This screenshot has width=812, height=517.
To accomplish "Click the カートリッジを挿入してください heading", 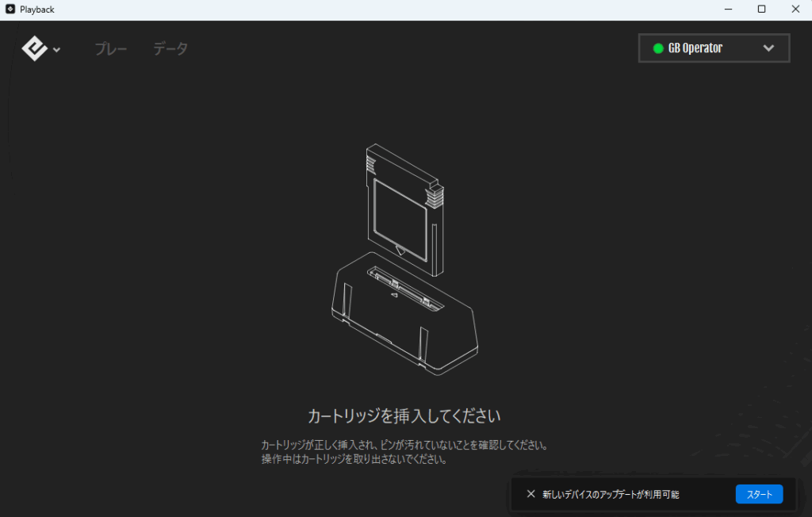I will 404,416.
